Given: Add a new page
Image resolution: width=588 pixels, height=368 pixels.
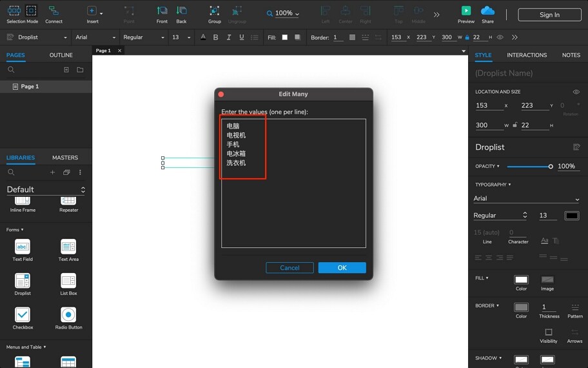Looking at the screenshot, I should tap(66, 70).
